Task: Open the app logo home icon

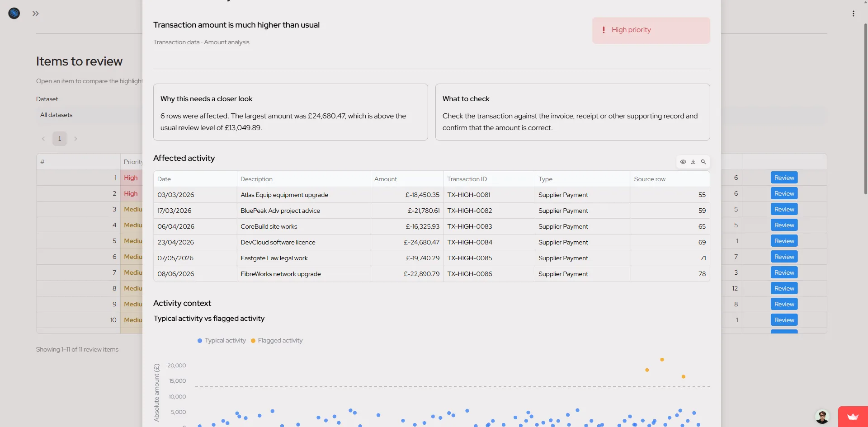Action: [x=14, y=13]
